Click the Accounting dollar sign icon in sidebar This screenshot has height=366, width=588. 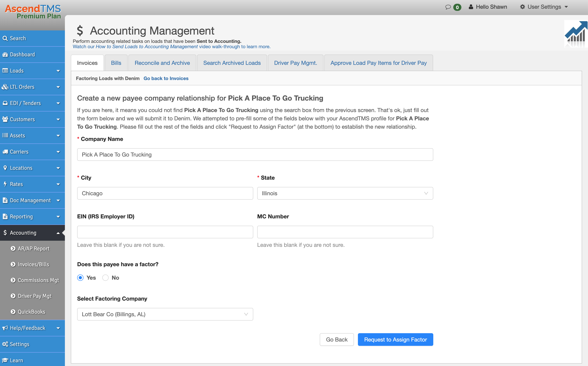point(5,233)
